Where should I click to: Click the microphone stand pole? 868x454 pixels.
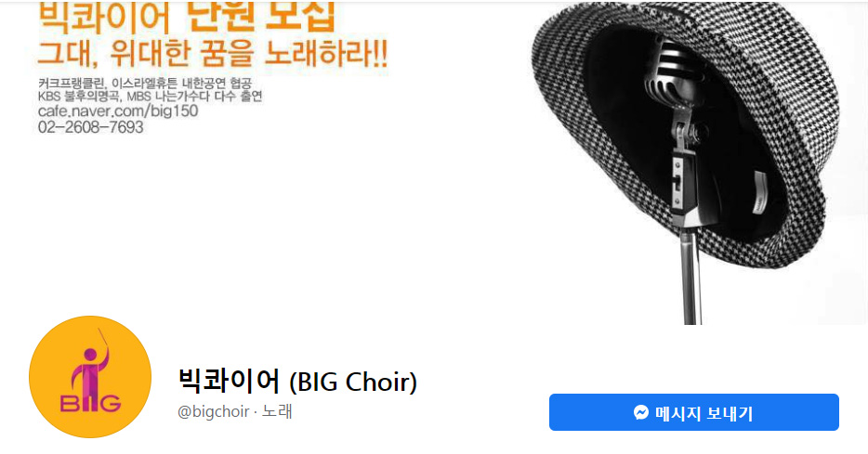tap(690, 277)
